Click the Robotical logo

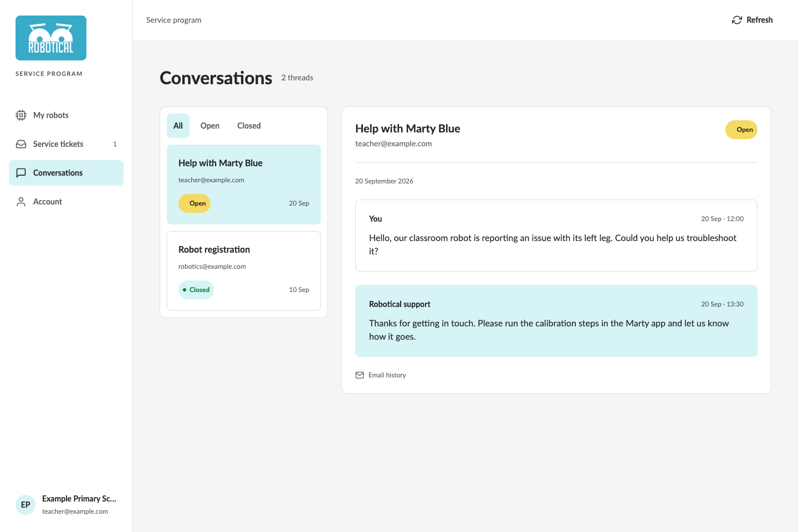51,38
